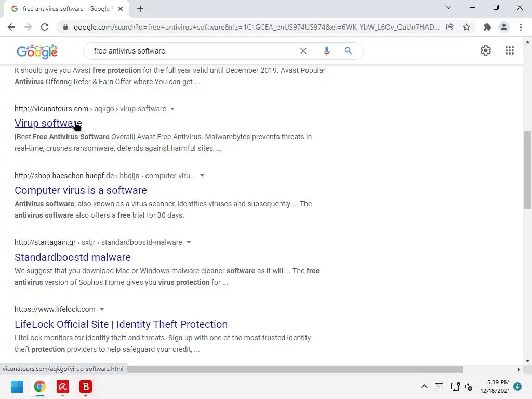Open Chrome from the taskbar
This screenshot has width=532, height=399.
(39, 387)
